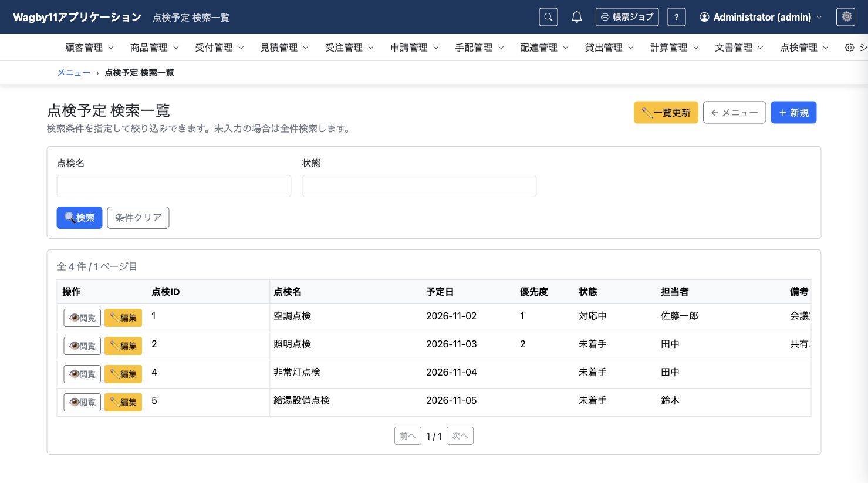Image resolution: width=868 pixels, height=483 pixels.
Task: Edit the 照明点検 row record
Action: (x=123, y=346)
